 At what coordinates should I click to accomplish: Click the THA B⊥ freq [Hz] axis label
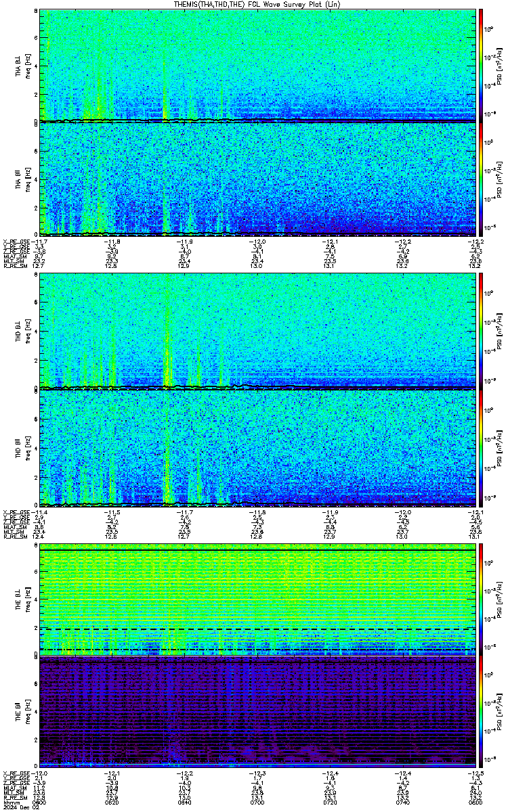(x=29, y=66)
